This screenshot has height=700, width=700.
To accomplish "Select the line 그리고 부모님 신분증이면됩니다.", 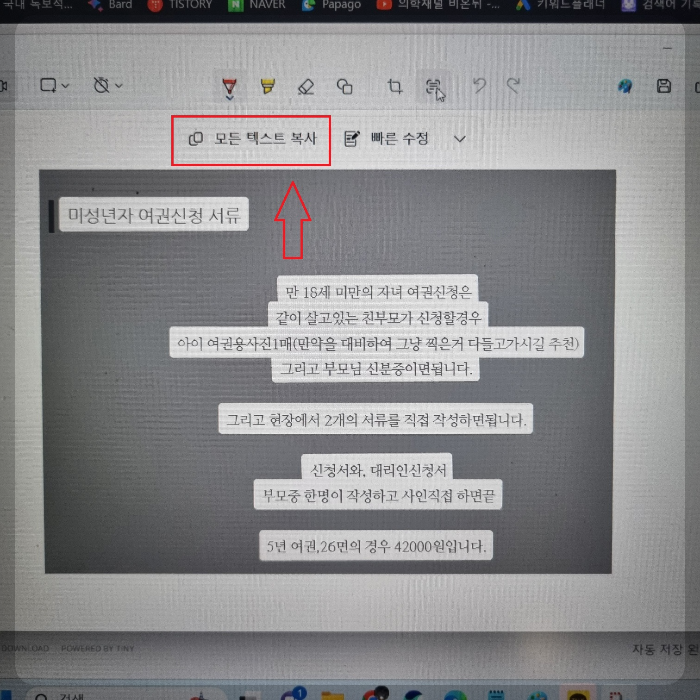I will click(x=376, y=369).
